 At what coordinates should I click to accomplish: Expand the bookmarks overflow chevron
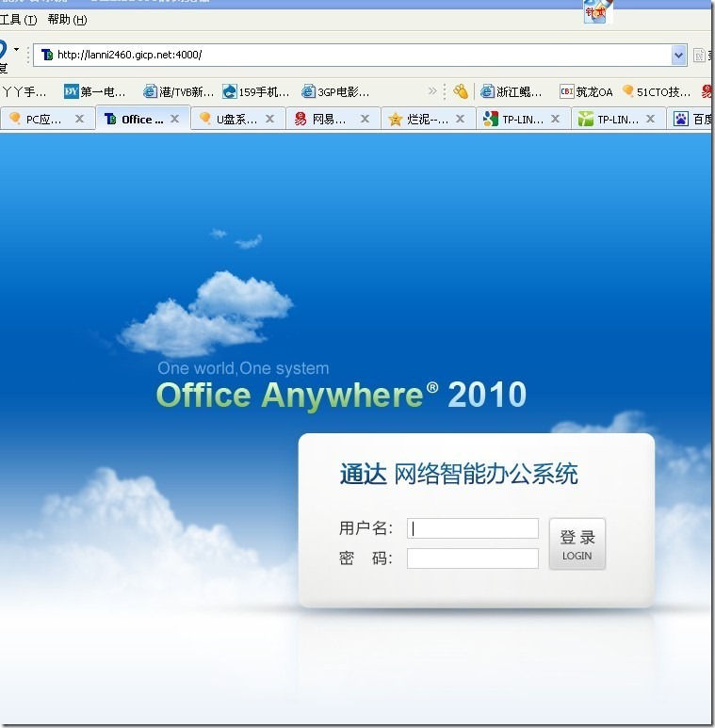(x=431, y=91)
